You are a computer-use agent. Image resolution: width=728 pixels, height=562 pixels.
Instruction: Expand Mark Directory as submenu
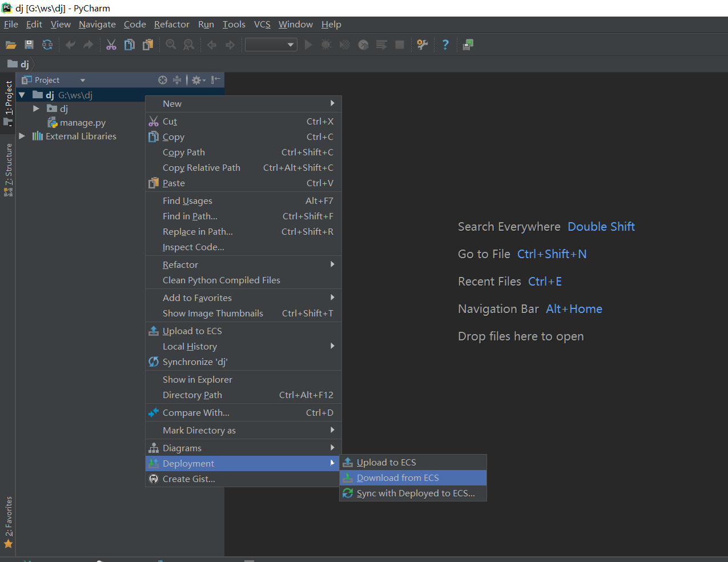pos(243,430)
